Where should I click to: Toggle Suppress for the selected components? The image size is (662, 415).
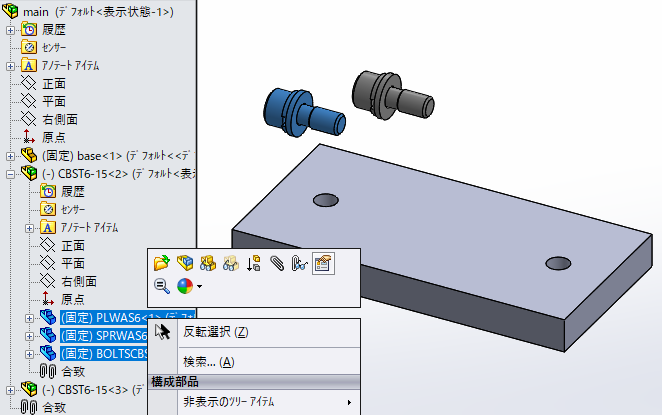coord(254,264)
